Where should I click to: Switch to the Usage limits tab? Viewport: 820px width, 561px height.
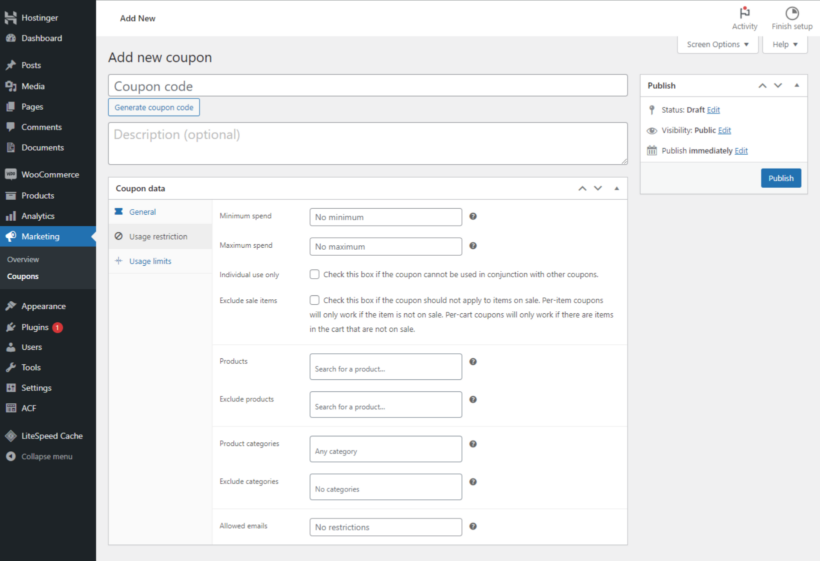pyautogui.click(x=150, y=261)
